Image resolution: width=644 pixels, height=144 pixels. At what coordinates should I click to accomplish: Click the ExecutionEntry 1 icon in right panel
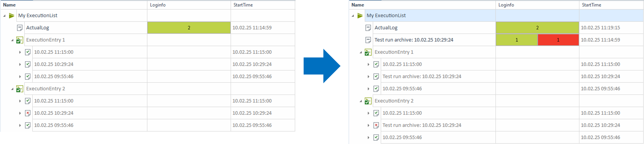[368, 52]
